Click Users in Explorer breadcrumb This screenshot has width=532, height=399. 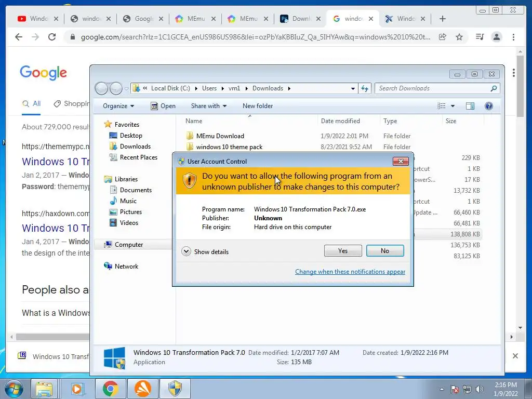click(209, 88)
